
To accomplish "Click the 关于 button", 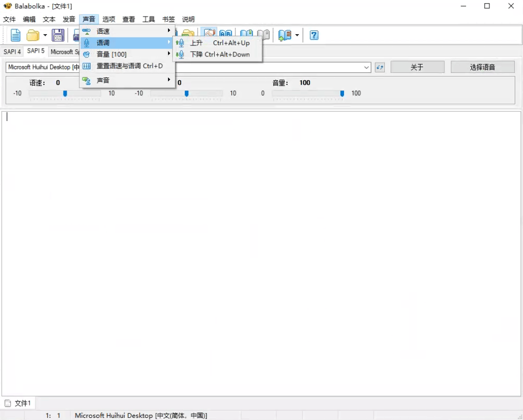I will [417, 67].
